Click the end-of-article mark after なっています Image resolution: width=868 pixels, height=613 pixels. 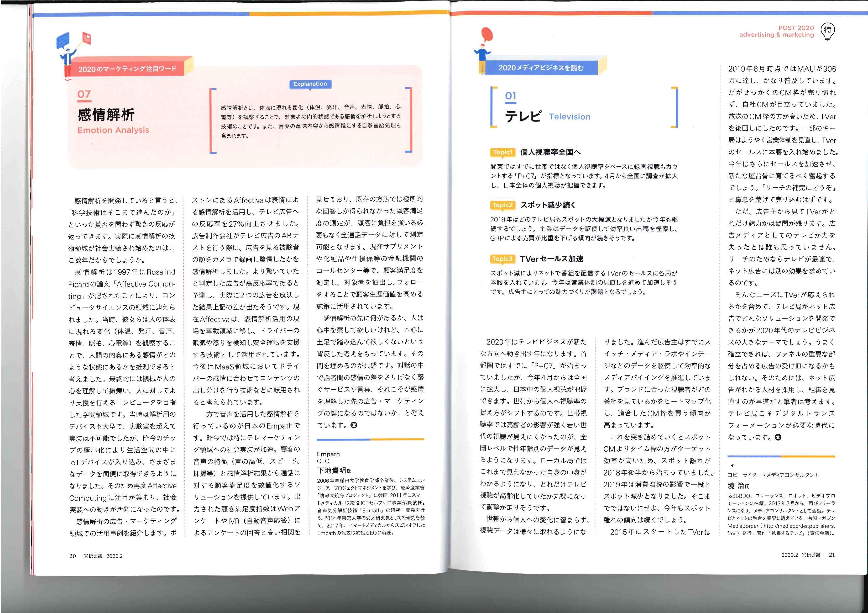coord(778,437)
